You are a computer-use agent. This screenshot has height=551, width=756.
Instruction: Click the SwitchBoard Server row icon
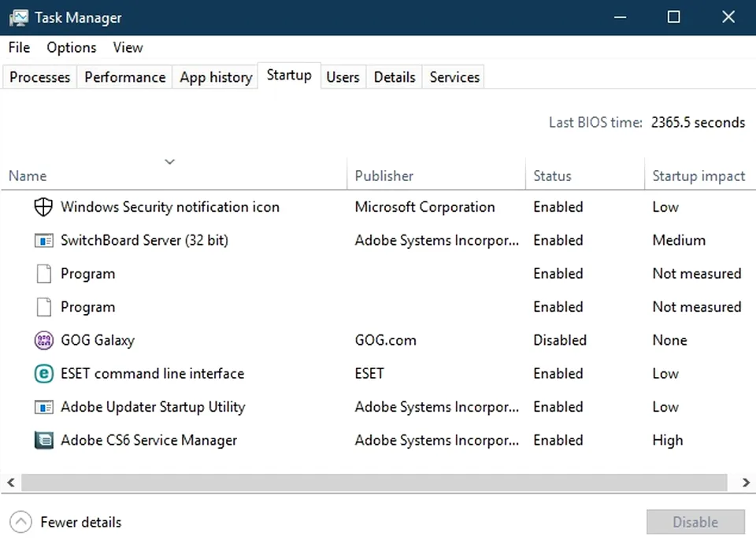44,241
